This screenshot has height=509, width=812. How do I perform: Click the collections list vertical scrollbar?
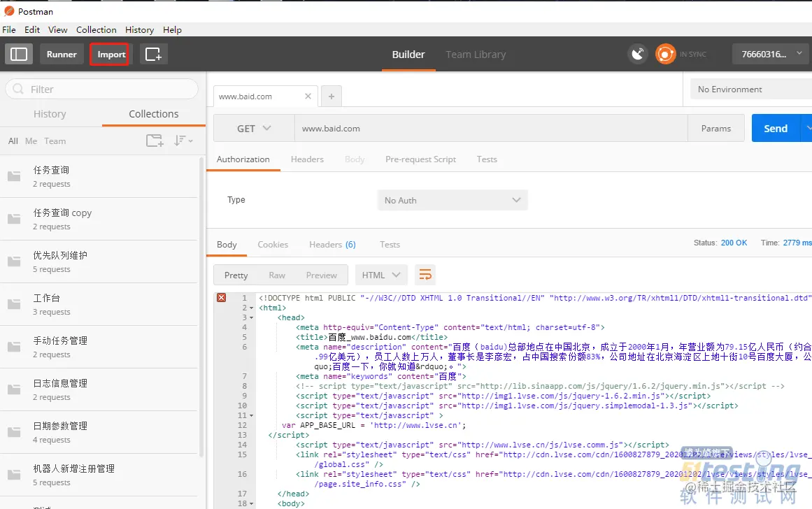pos(201,306)
